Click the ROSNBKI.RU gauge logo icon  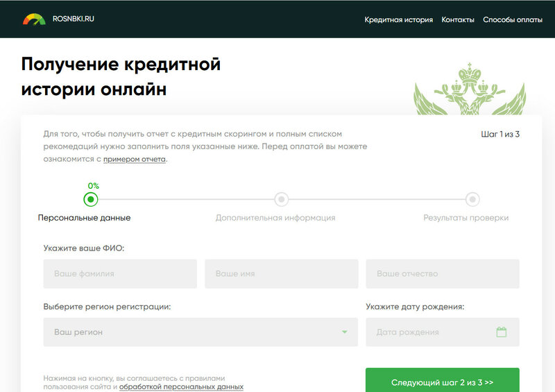(34, 19)
